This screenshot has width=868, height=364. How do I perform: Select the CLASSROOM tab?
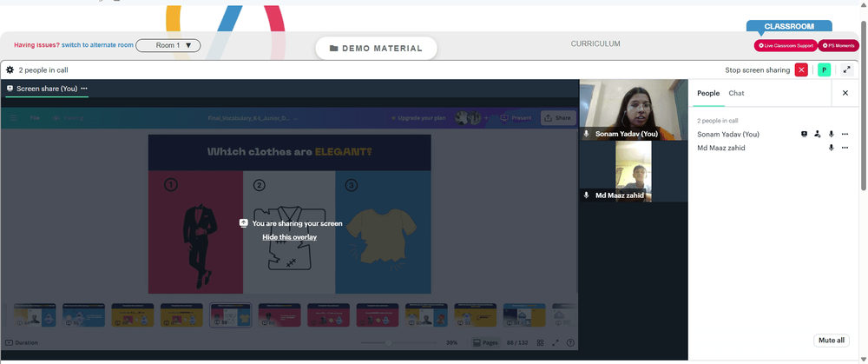tap(789, 26)
